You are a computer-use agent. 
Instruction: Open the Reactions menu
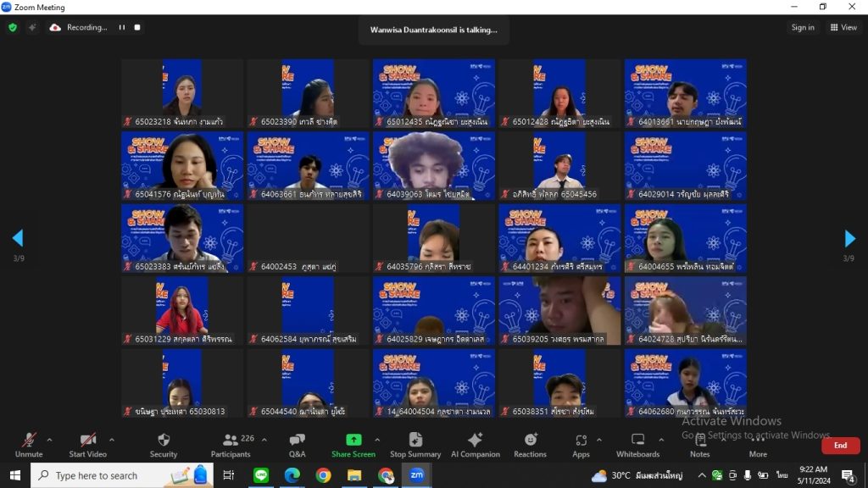tap(531, 445)
